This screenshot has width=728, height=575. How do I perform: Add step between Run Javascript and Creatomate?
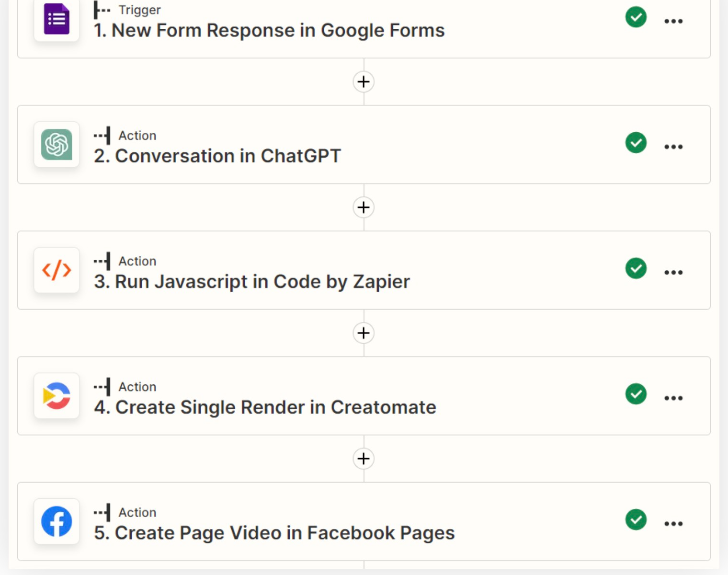[364, 333]
